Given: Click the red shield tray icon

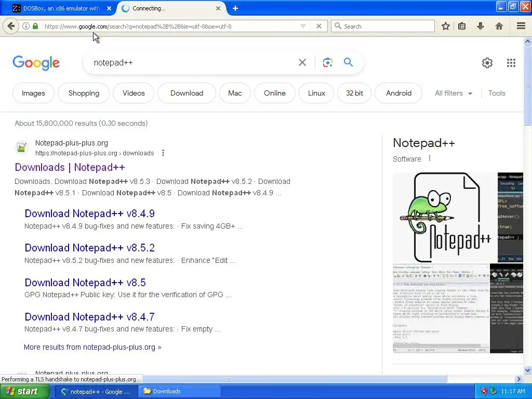Looking at the screenshot, I should [x=484, y=391].
